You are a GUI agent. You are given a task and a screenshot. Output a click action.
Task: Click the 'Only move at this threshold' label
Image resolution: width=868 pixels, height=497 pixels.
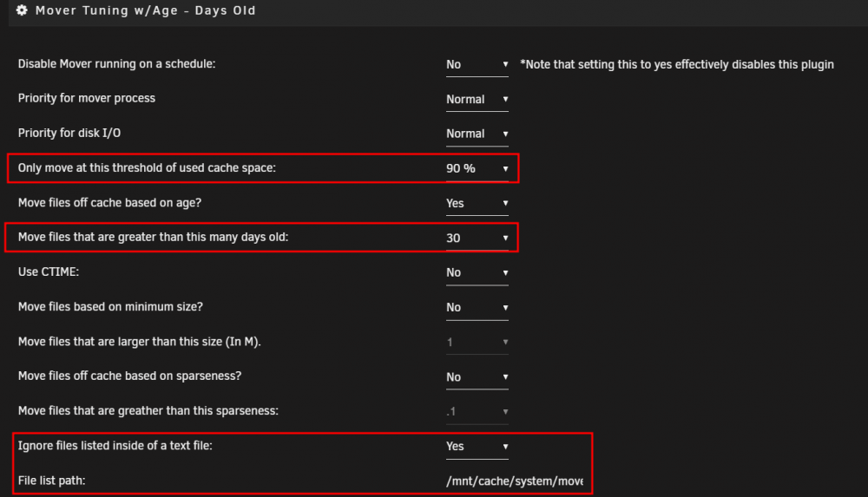point(147,167)
